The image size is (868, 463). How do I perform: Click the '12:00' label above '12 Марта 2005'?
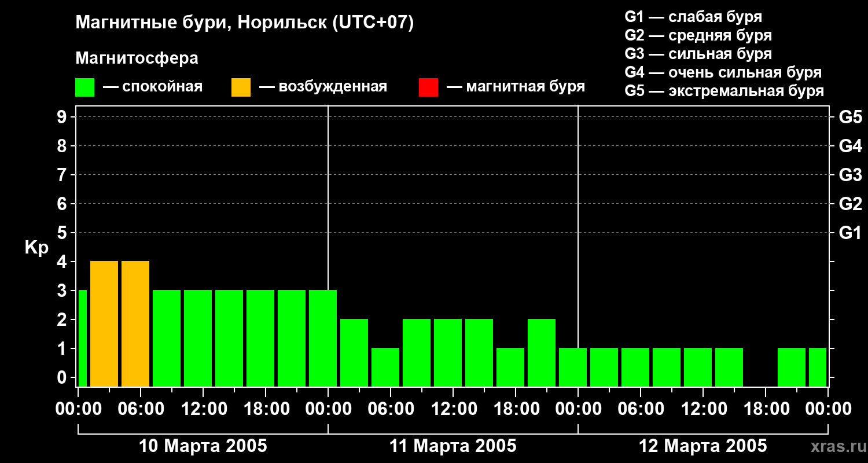(x=703, y=409)
